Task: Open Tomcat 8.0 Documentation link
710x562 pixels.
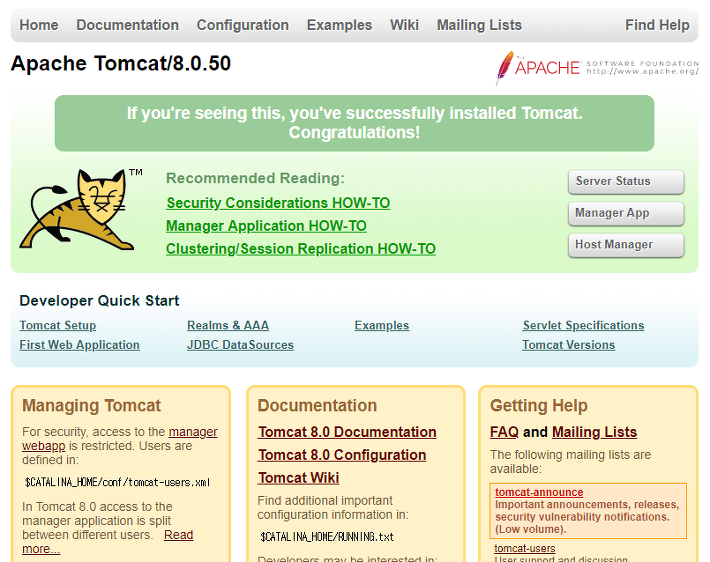Action: 347,432
